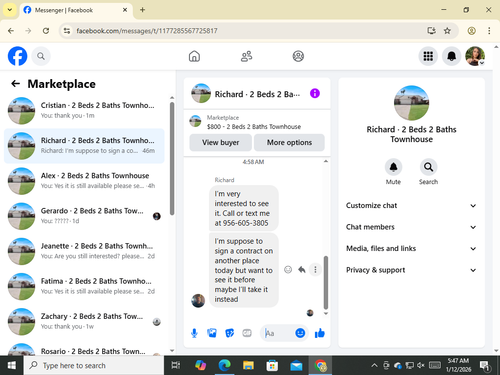
Task: Record a voice clip with the microphone icon
Action: [x=194, y=333]
